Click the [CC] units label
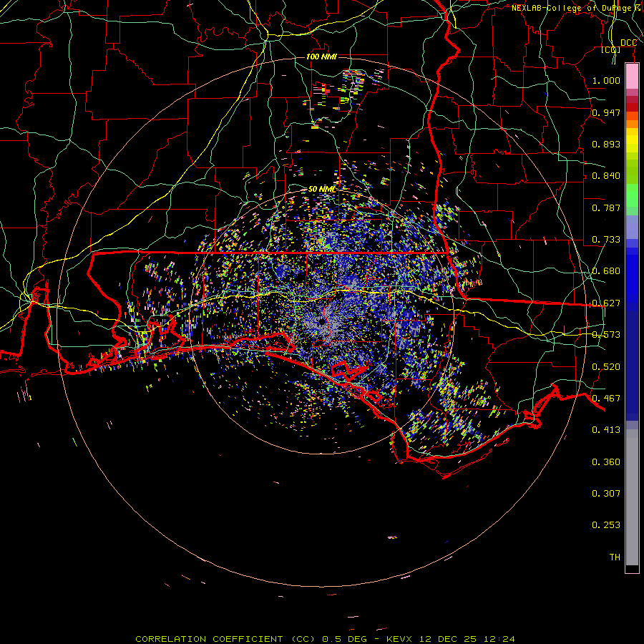Image resolution: width=644 pixels, height=644 pixels. (611, 49)
